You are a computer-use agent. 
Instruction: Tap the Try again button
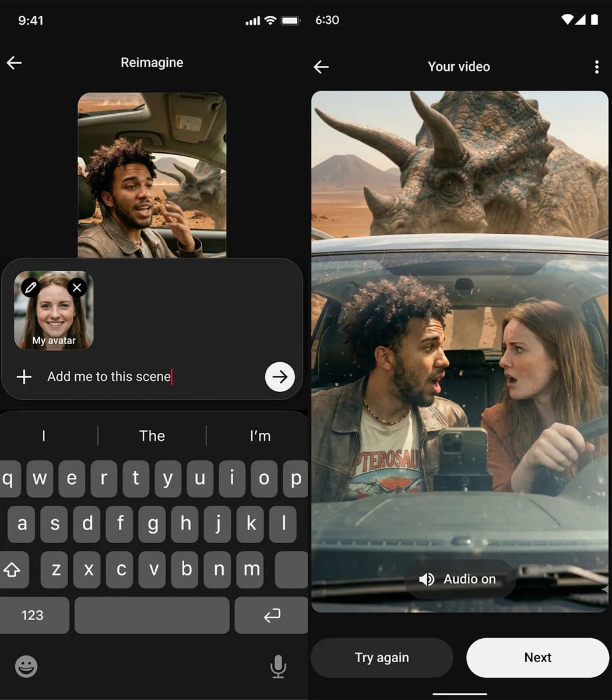(382, 658)
